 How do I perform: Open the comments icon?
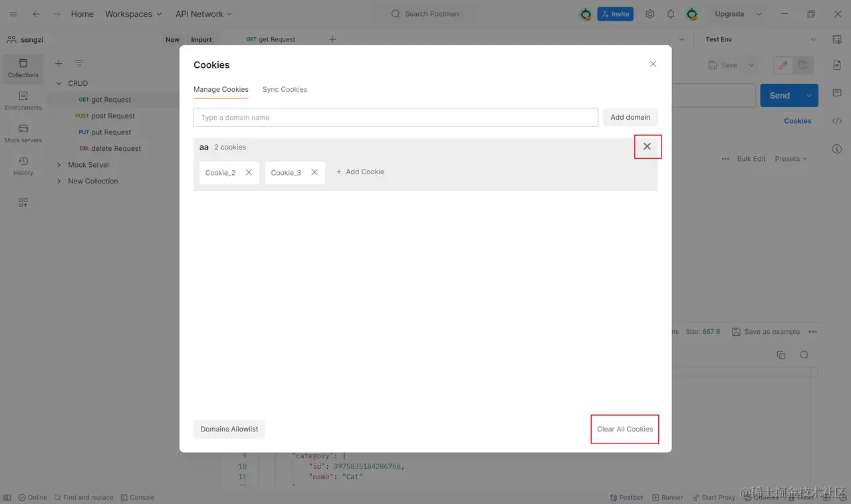tap(803, 65)
